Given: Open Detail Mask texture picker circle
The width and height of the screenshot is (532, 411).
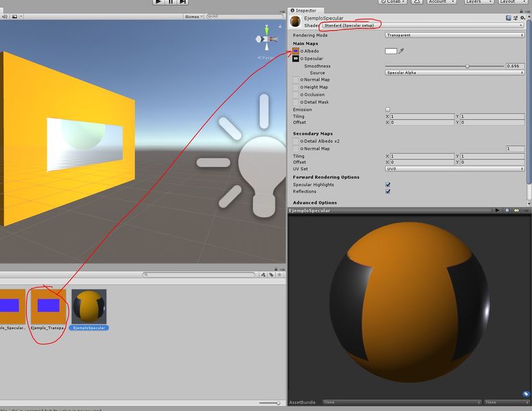Looking at the screenshot, I should point(301,102).
